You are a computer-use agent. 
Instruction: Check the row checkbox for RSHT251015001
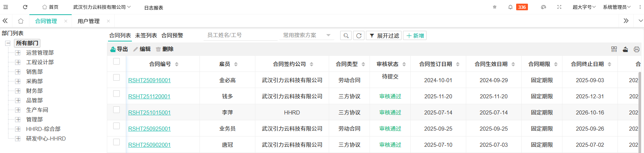point(116,110)
